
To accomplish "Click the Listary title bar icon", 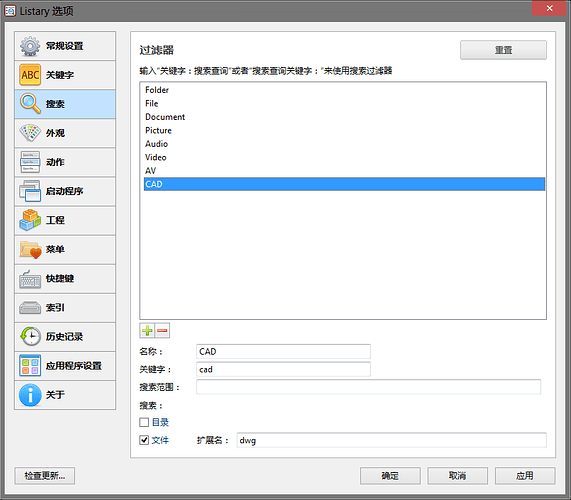I will point(10,11).
